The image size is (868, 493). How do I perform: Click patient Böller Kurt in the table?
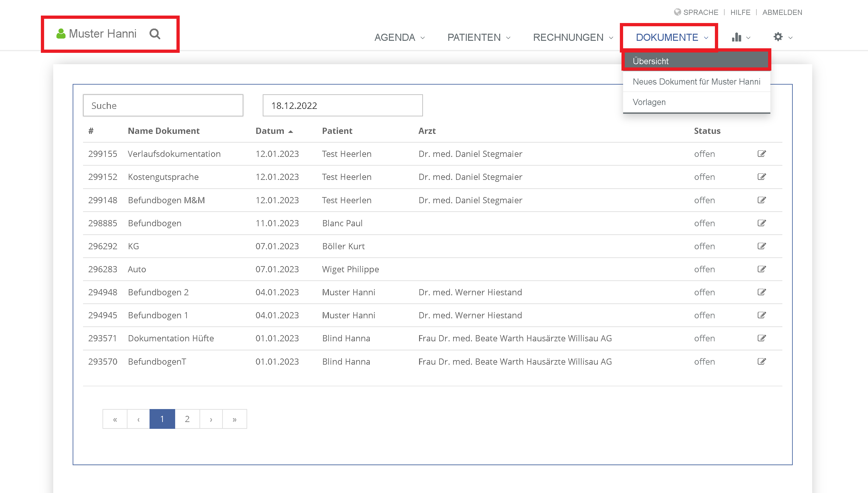click(343, 246)
